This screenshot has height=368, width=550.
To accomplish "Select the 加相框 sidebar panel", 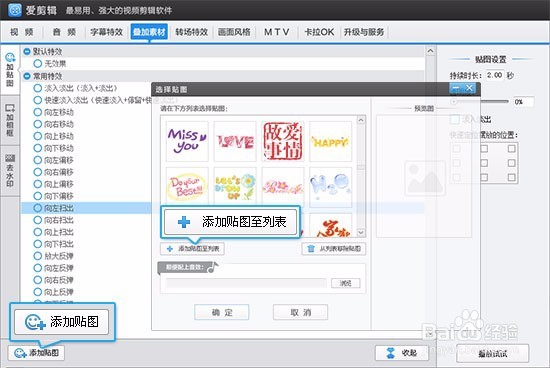I will [10, 120].
